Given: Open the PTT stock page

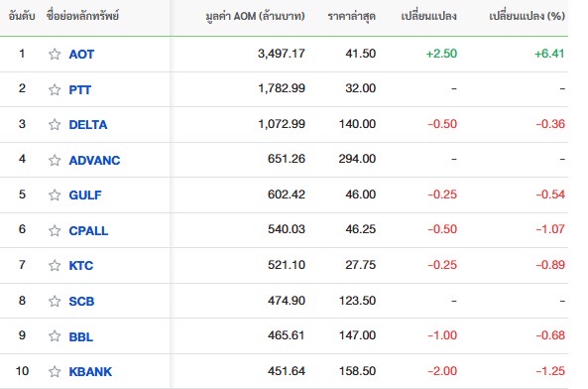Looking at the screenshot, I should [80, 90].
